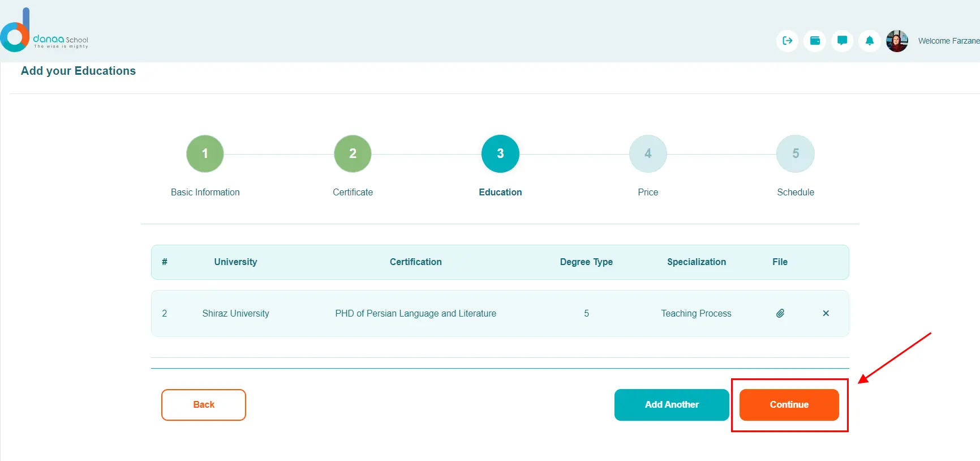The height and width of the screenshot is (461, 980).
Task: Click the Welcome Farzane text
Action: tap(948, 41)
